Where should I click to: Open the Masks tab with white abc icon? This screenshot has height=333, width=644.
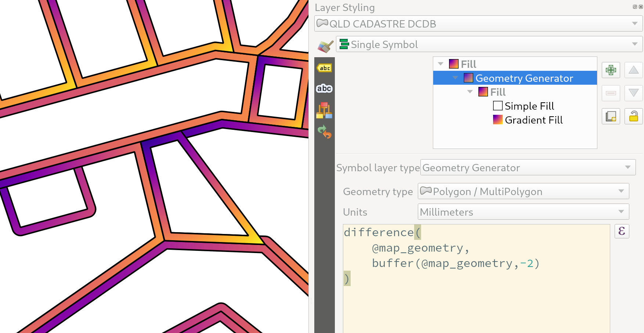(324, 88)
